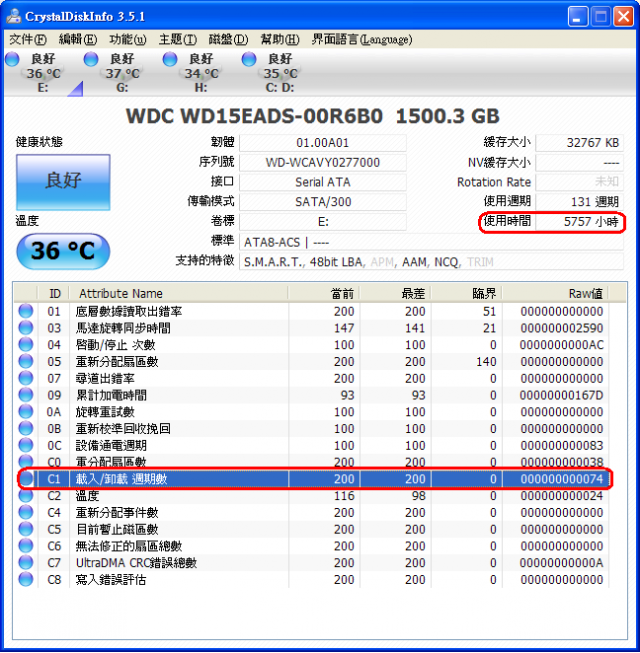
Task: Click the 最差 column header
Action: [395, 293]
